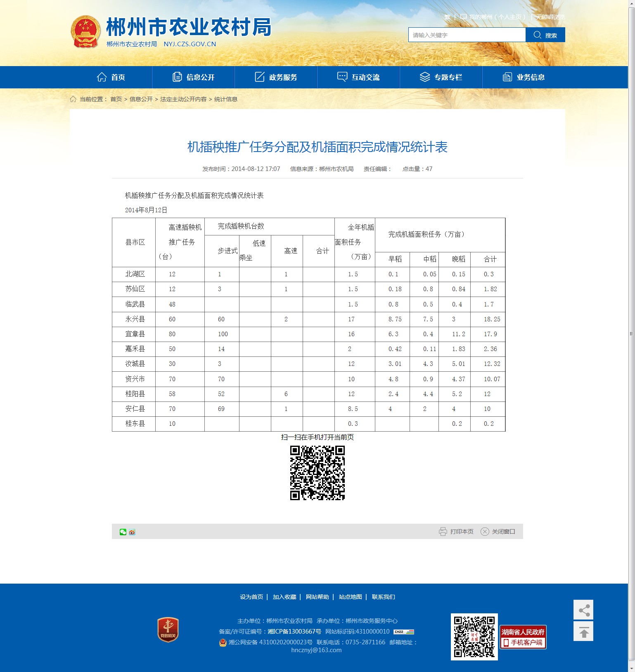Click the document icon beside 信息公开
The width and height of the screenshot is (635, 672).
(x=177, y=77)
